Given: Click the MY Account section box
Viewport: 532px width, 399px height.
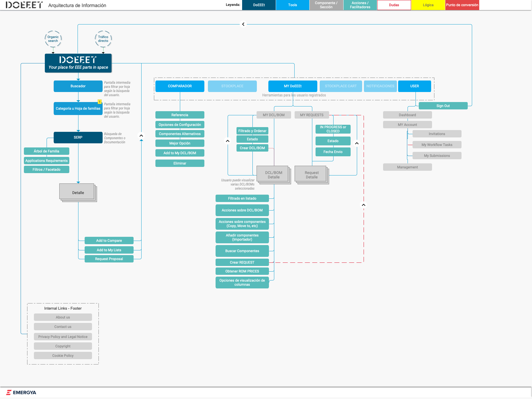Looking at the screenshot, I should tap(408, 125).
